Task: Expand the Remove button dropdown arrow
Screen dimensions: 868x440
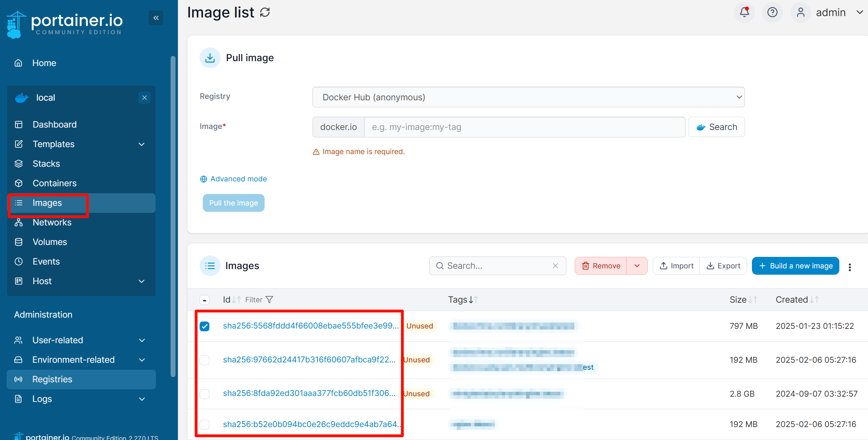Action: coord(637,266)
